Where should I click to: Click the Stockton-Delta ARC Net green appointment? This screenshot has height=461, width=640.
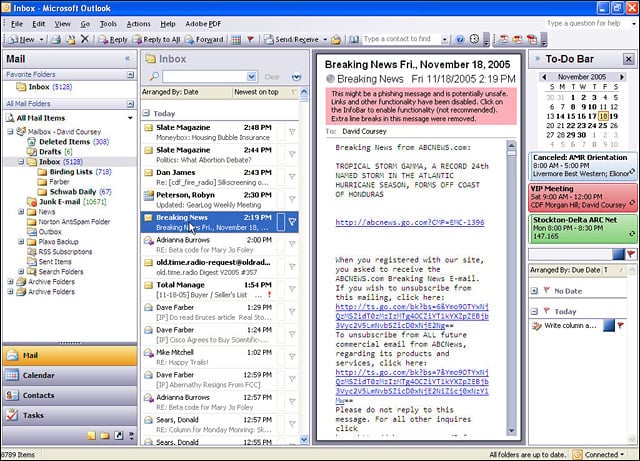(x=583, y=228)
